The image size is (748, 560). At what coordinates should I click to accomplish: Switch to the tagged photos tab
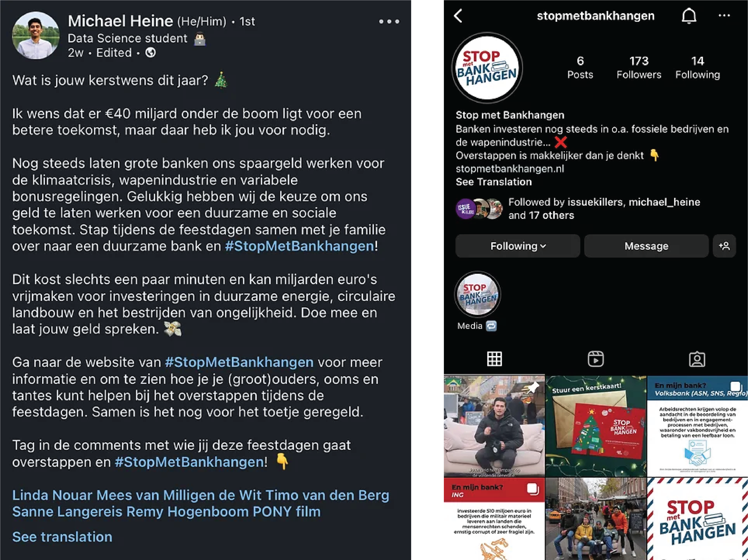[697, 359]
